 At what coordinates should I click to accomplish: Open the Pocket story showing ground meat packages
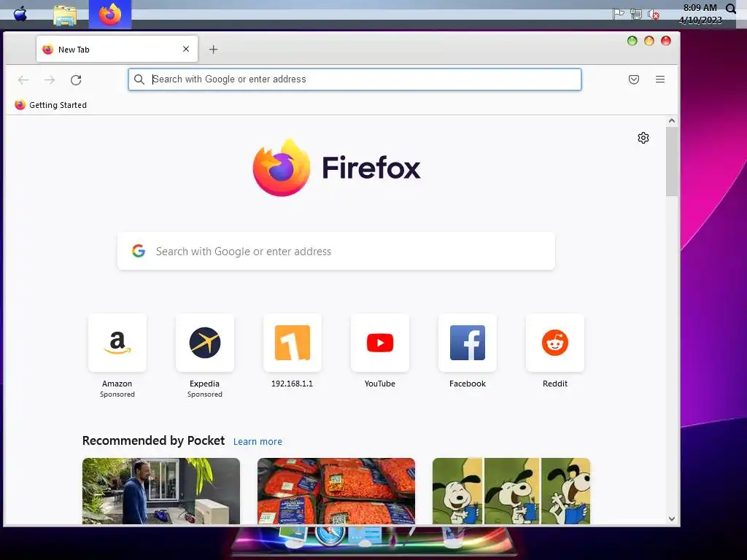point(336,491)
